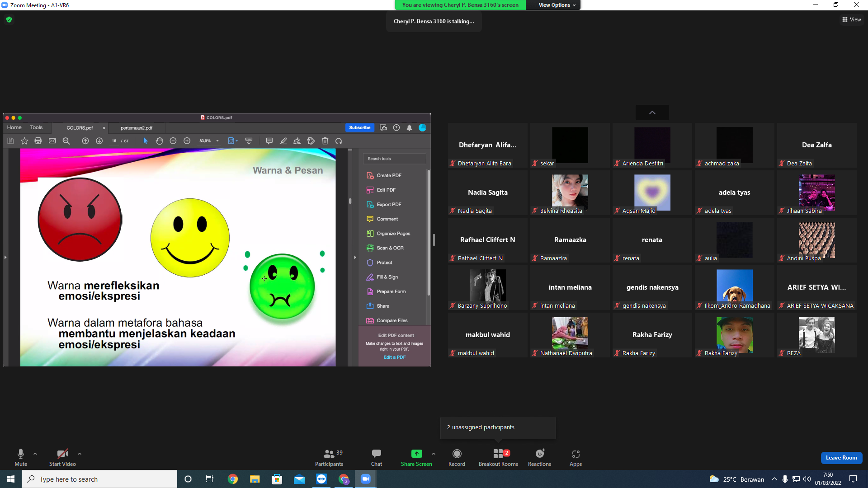Click the Protect tool in tools pane

(x=379, y=263)
